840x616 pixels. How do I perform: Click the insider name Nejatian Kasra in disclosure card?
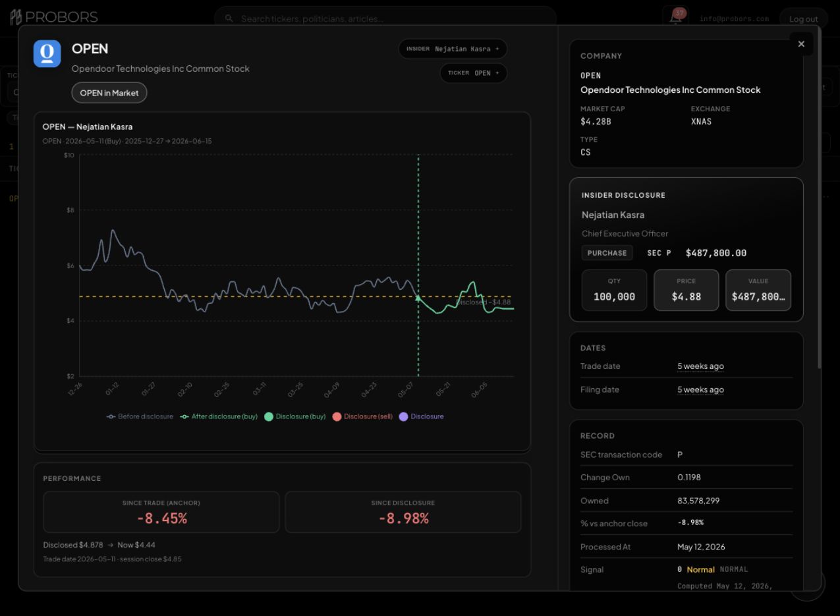pos(613,215)
